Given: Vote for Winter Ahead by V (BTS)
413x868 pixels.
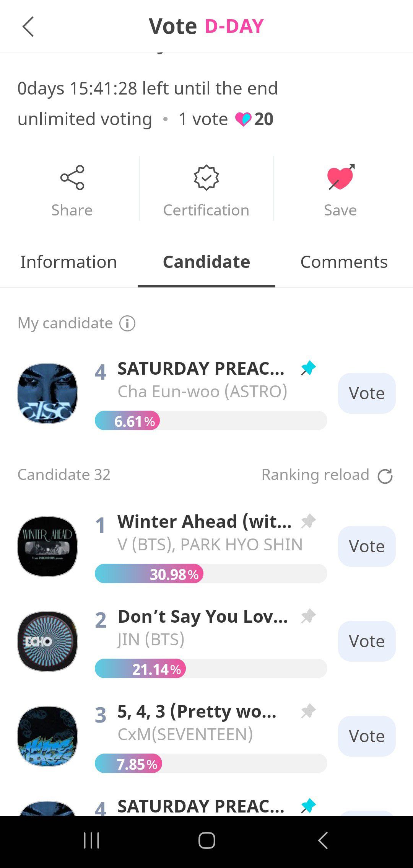Looking at the screenshot, I should pos(366,546).
